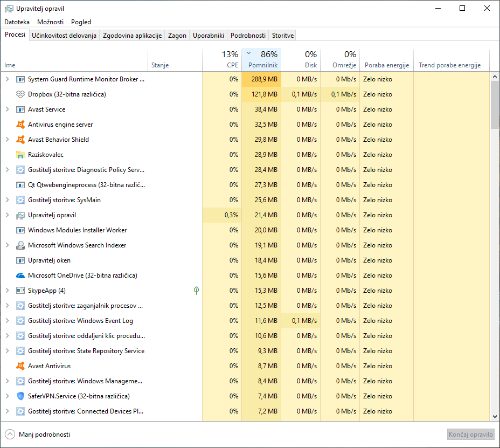The image size is (500, 448).
Task: Click the State Repository Service gear icon
Action: pyautogui.click(x=20, y=351)
